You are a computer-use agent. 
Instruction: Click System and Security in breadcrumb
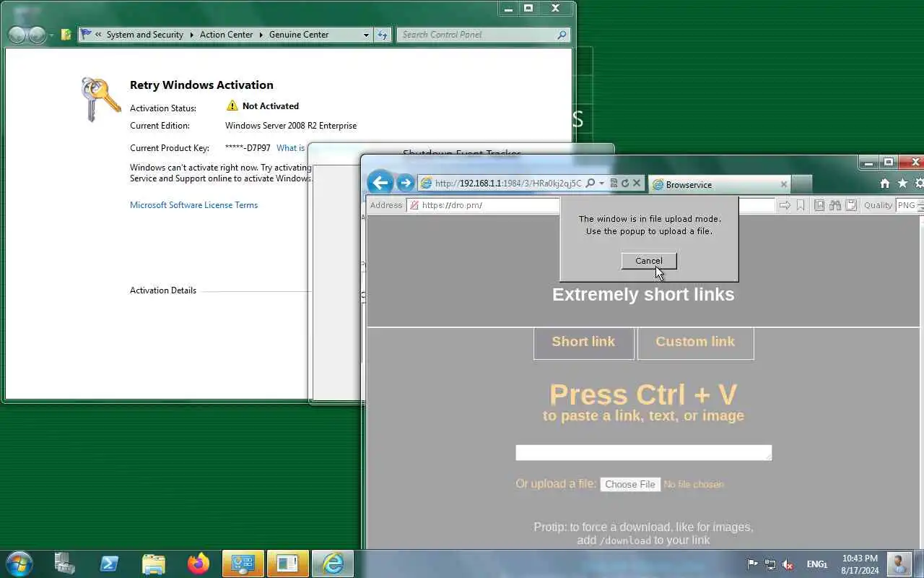click(144, 35)
